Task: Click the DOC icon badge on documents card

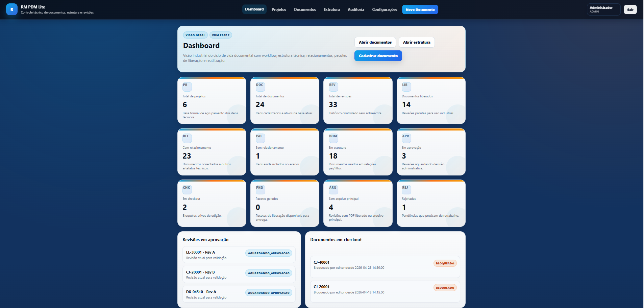Action: 260,87
